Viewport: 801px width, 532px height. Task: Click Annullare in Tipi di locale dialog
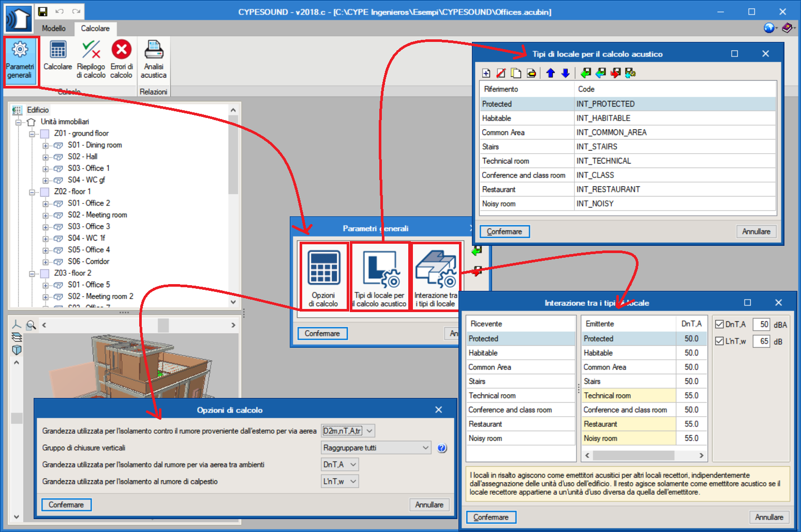click(x=756, y=231)
